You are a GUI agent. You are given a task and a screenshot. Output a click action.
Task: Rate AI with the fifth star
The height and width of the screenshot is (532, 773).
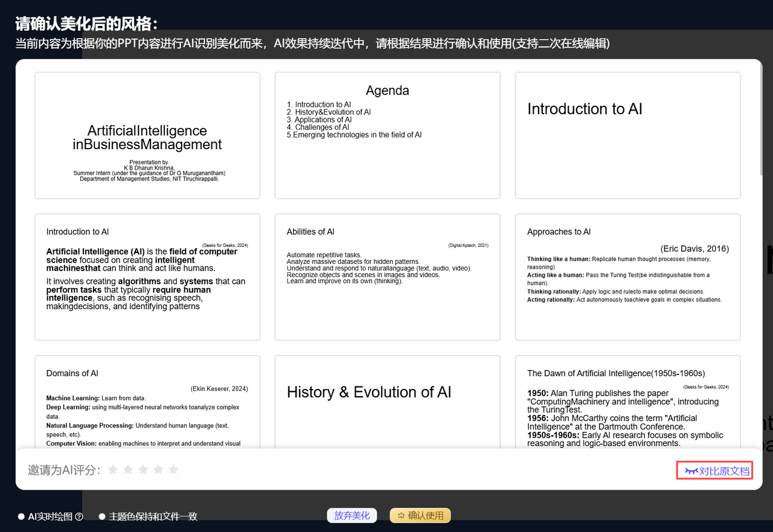tap(173, 469)
